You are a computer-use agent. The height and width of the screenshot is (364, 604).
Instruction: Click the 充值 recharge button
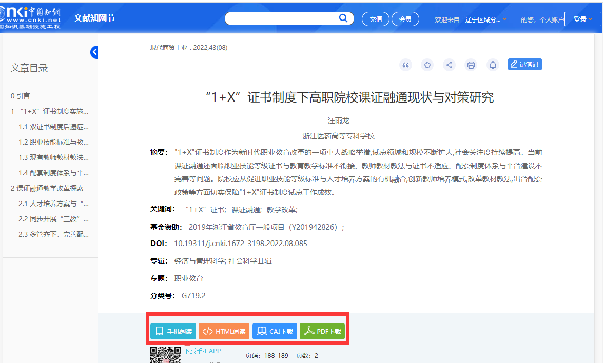click(x=376, y=19)
